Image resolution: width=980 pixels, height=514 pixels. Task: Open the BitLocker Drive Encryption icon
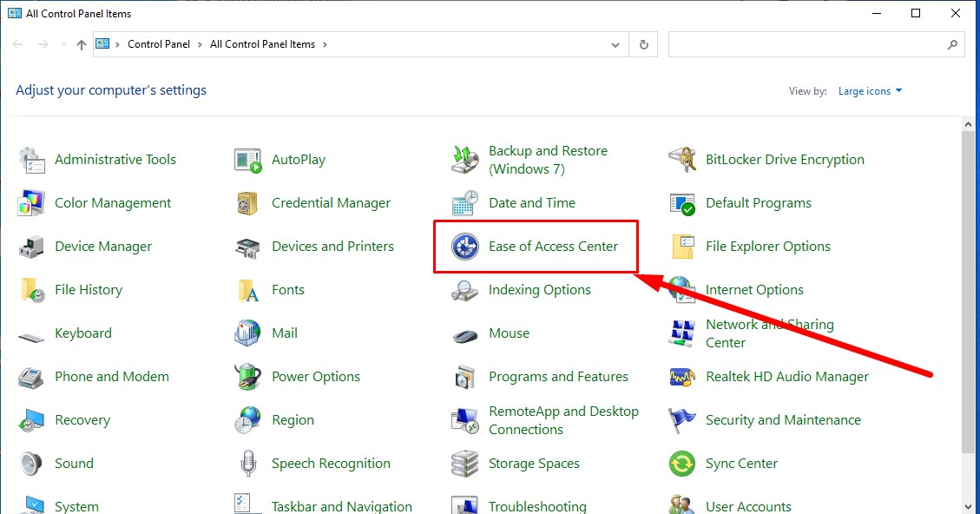682,160
